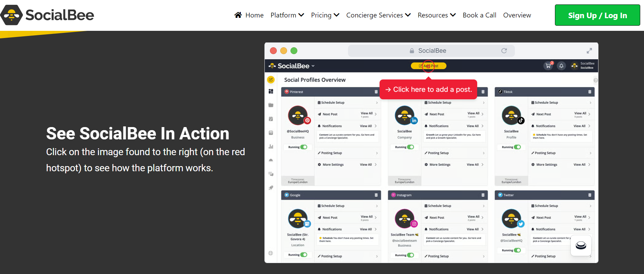Open the dashboard grid sidebar icon
The height and width of the screenshot is (274, 644).
click(271, 91)
